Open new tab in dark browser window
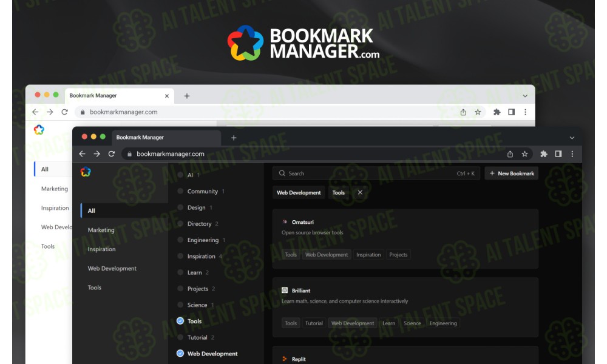607x364 pixels. [x=234, y=138]
